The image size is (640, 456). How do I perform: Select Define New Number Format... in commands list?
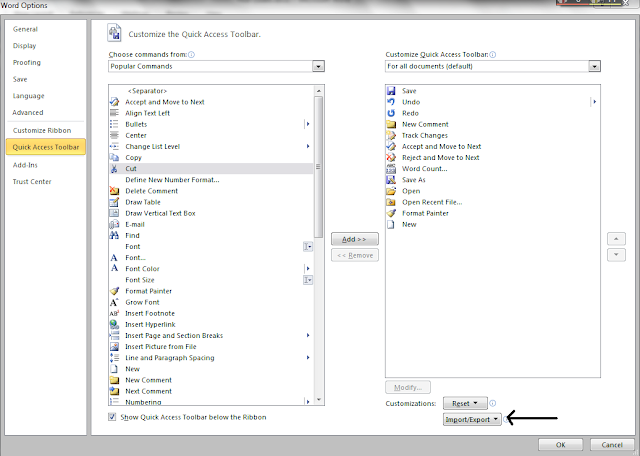(211, 180)
